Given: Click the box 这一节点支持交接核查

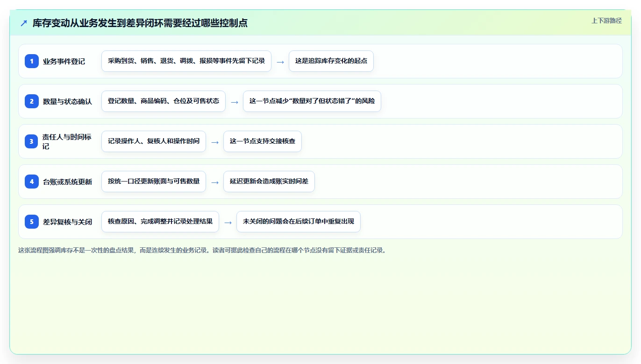Looking at the screenshot, I should pyautogui.click(x=263, y=141).
